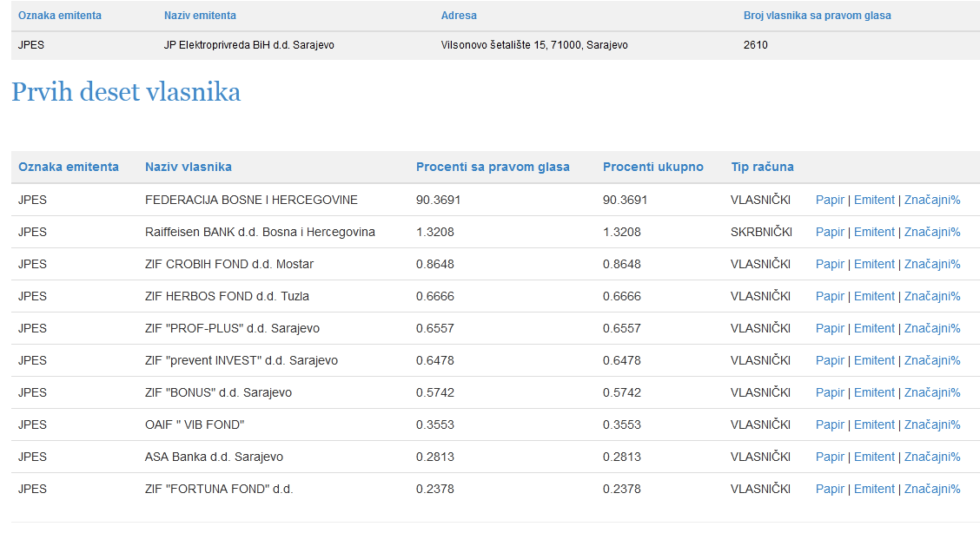The height and width of the screenshot is (533, 980).
Task: Select address Vilsonovo šetalište 15, 71000, Sarajevo
Action: (x=534, y=45)
